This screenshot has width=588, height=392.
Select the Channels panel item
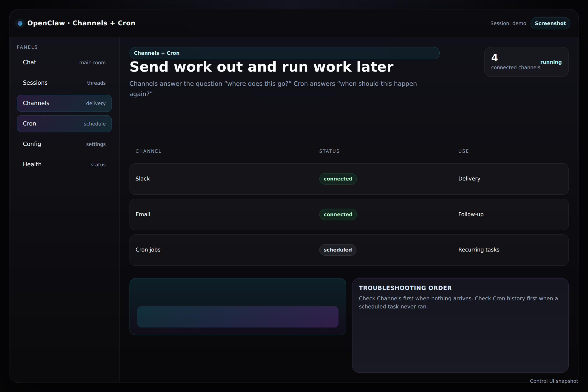pos(64,103)
